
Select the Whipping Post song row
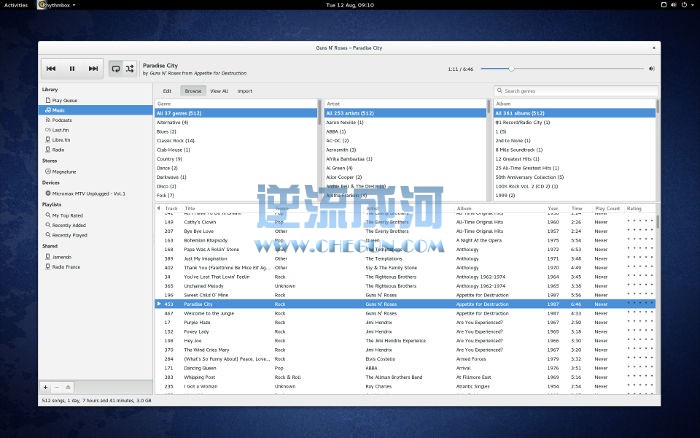click(x=405, y=377)
